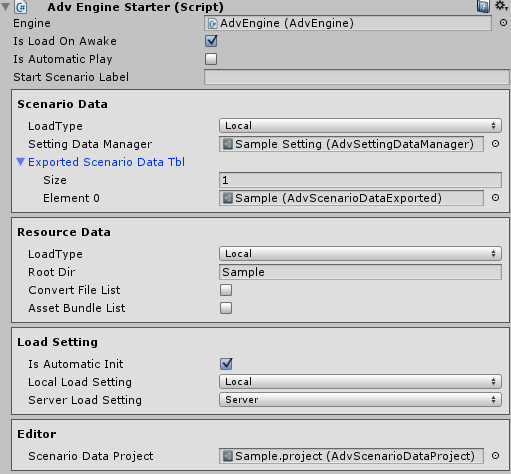Click the C# script icon in header
The height and width of the screenshot is (474, 511).
pyautogui.click(x=21, y=7)
